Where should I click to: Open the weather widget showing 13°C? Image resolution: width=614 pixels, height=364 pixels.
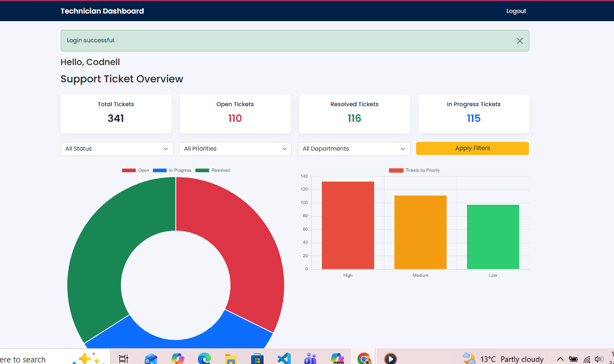tap(503, 359)
